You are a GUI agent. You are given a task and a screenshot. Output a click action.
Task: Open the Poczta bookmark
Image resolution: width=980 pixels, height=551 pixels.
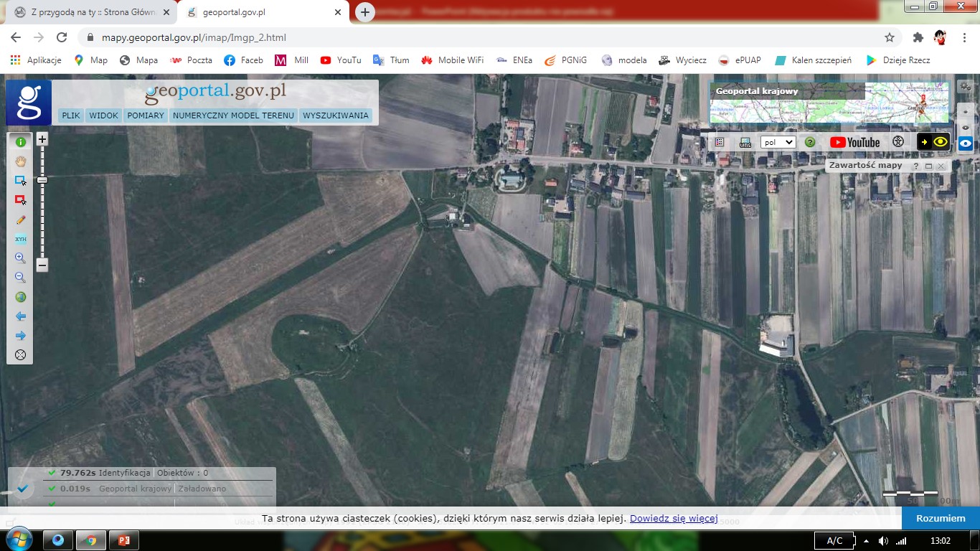(x=191, y=60)
